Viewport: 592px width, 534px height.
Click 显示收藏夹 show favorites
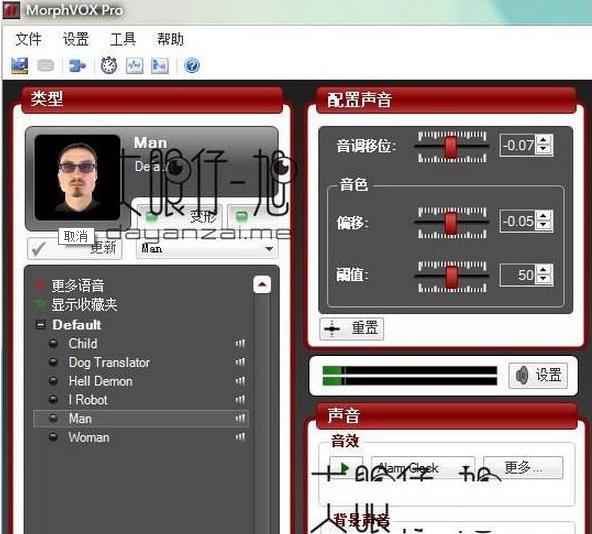click(85, 304)
